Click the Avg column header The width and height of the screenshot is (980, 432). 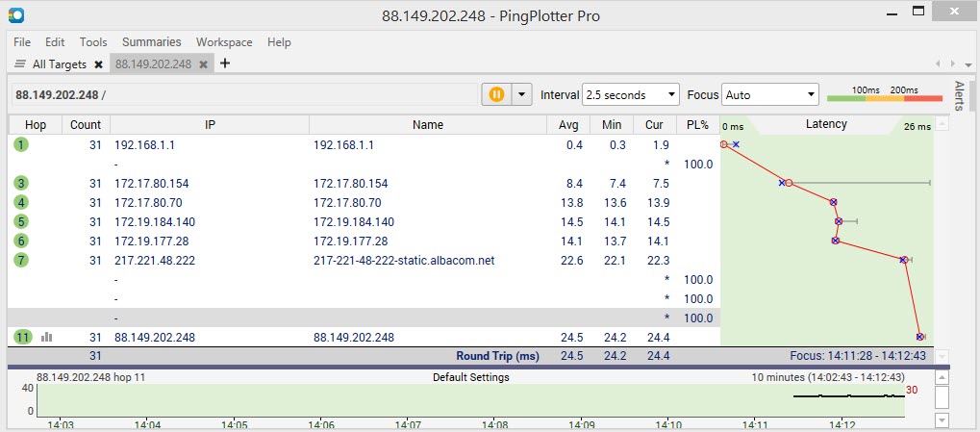[x=568, y=124]
